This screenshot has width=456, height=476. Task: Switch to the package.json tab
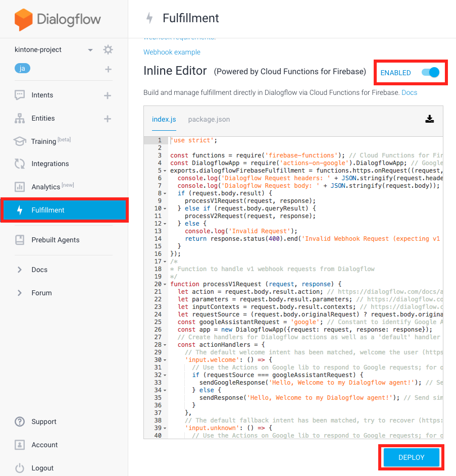(209, 119)
